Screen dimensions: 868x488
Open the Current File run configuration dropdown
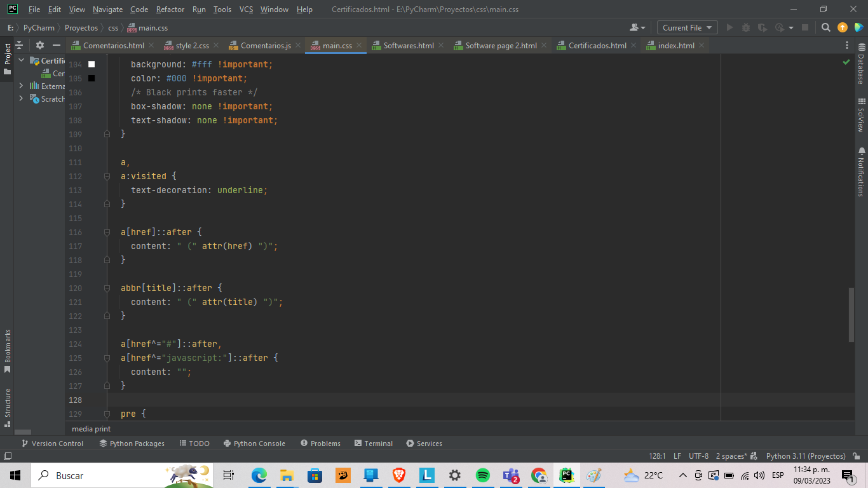click(686, 27)
